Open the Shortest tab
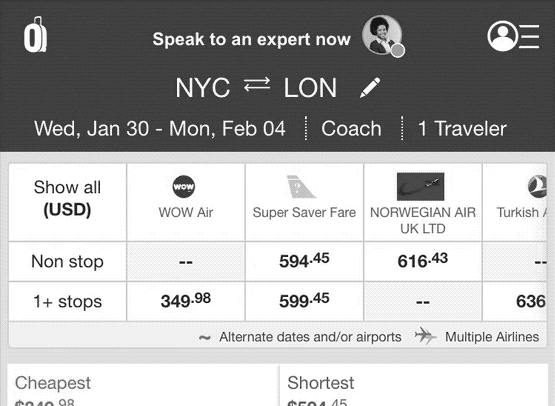 pos(414,385)
